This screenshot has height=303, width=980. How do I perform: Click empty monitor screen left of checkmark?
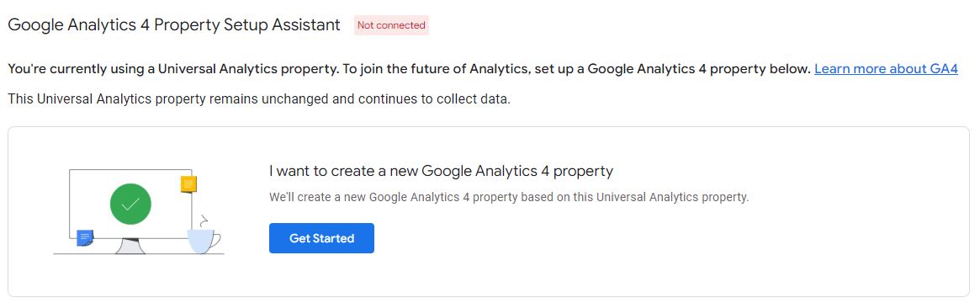pyautogui.click(x=89, y=200)
